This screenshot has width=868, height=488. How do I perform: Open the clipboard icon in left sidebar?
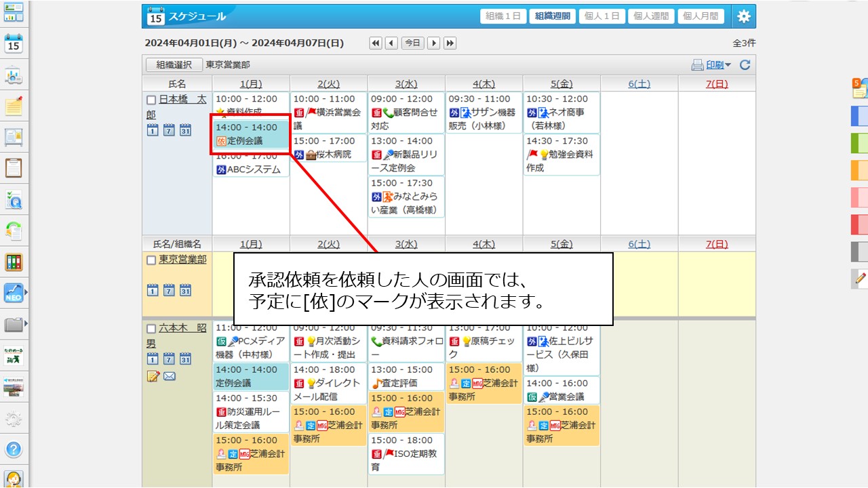(14, 167)
